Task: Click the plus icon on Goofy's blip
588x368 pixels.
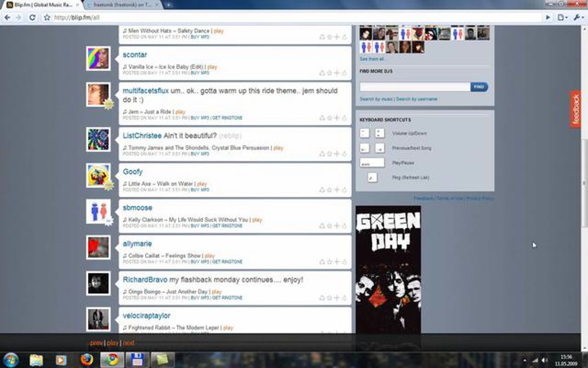Action: click(x=337, y=190)
